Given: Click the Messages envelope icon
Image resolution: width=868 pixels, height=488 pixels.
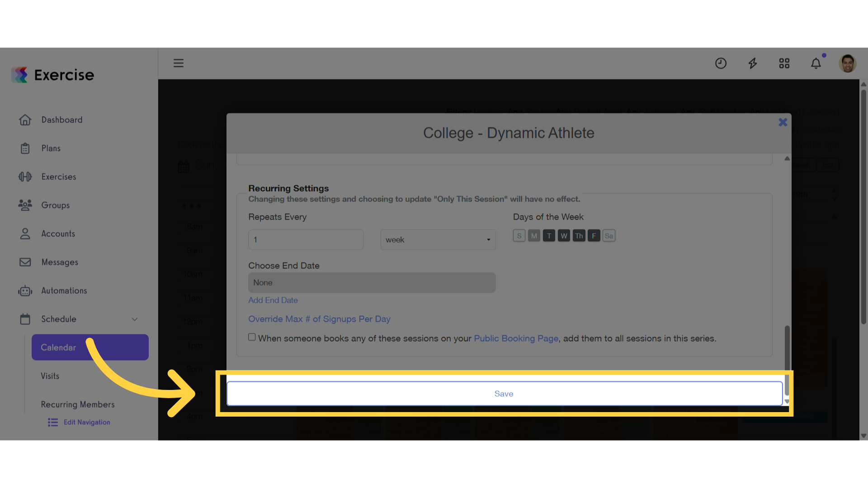Looking at the screenshot, I should click(25, 262).
